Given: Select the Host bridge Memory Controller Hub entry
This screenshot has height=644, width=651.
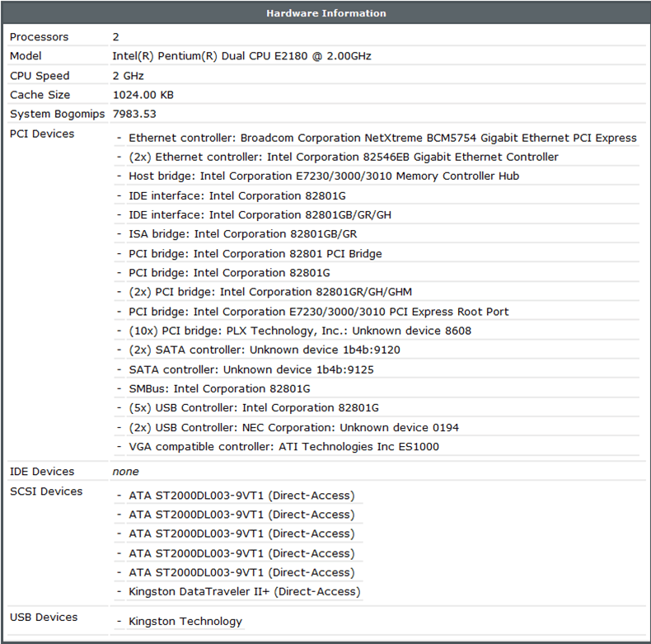Looking at the screenshot, I should pos(324,176).
